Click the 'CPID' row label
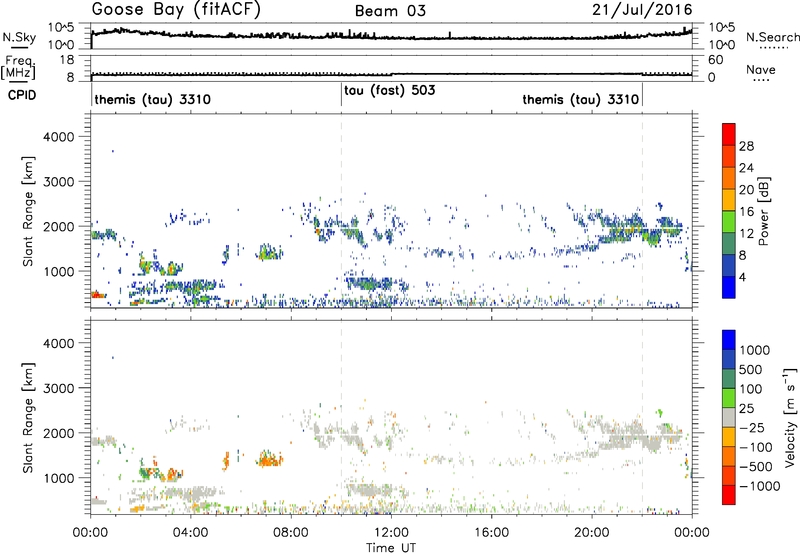Screen dimensions: 800x554 [22, 95]
